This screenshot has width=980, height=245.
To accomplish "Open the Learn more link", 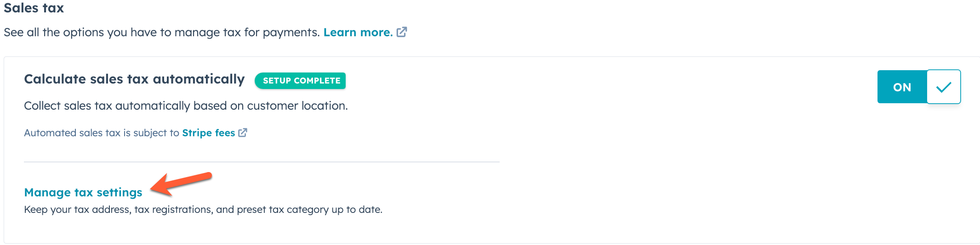I will coord(358,33).
